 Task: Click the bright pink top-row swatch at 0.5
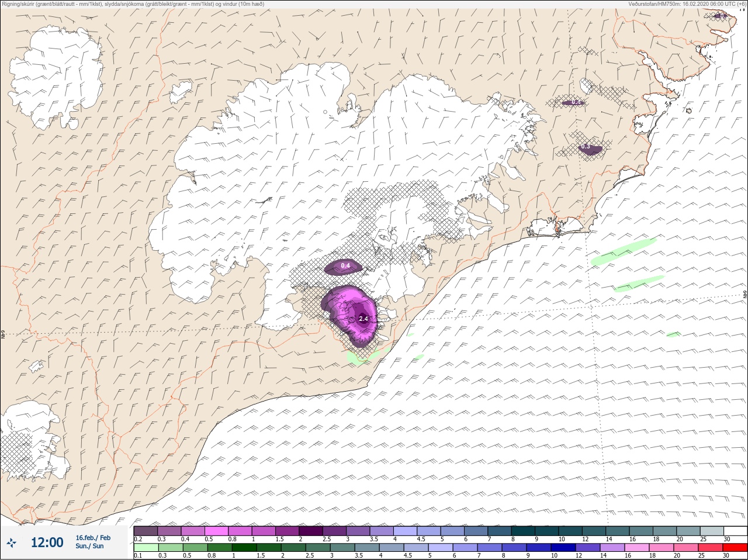pyautogui.click(x=216, y=531)
